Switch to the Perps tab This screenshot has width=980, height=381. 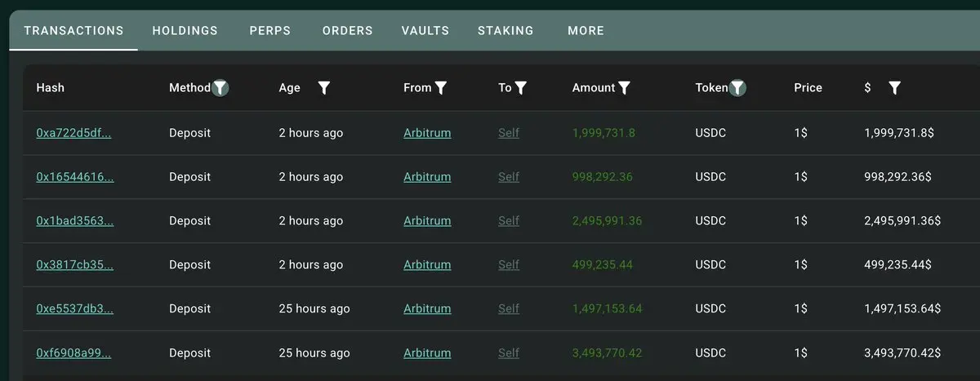point(270,31)
